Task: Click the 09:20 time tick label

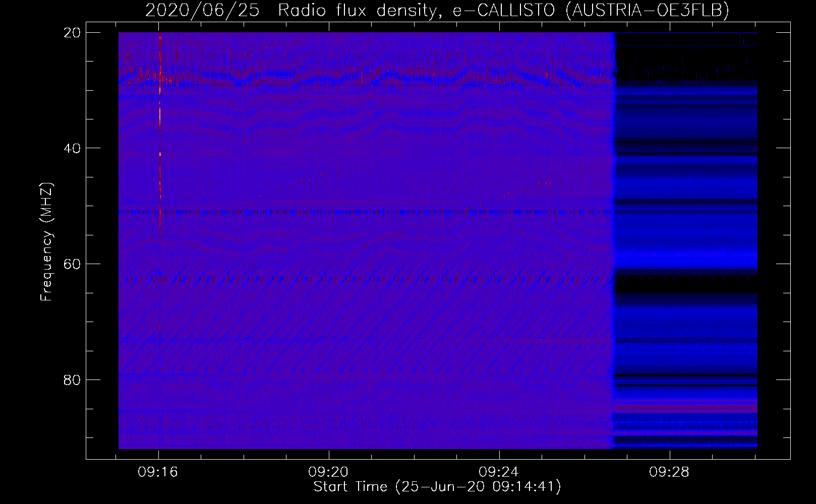Action: point(328,472)
